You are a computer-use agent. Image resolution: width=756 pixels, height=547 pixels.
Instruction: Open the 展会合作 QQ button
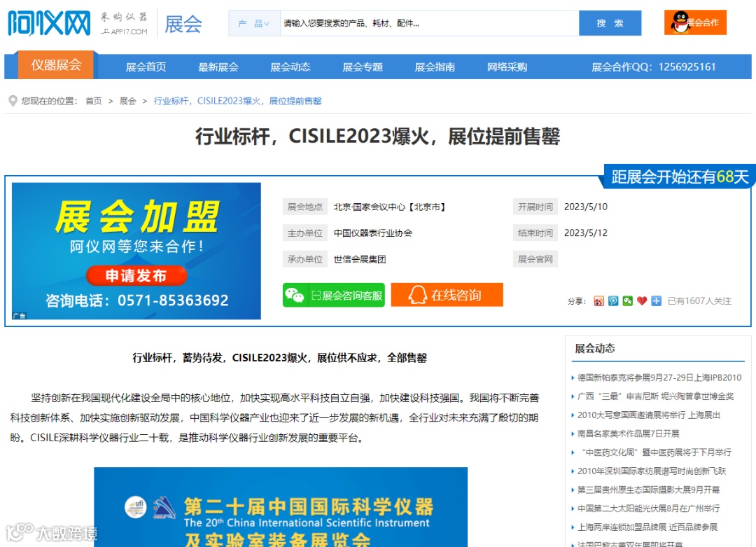pyautogui.click(x=695, y=22)
